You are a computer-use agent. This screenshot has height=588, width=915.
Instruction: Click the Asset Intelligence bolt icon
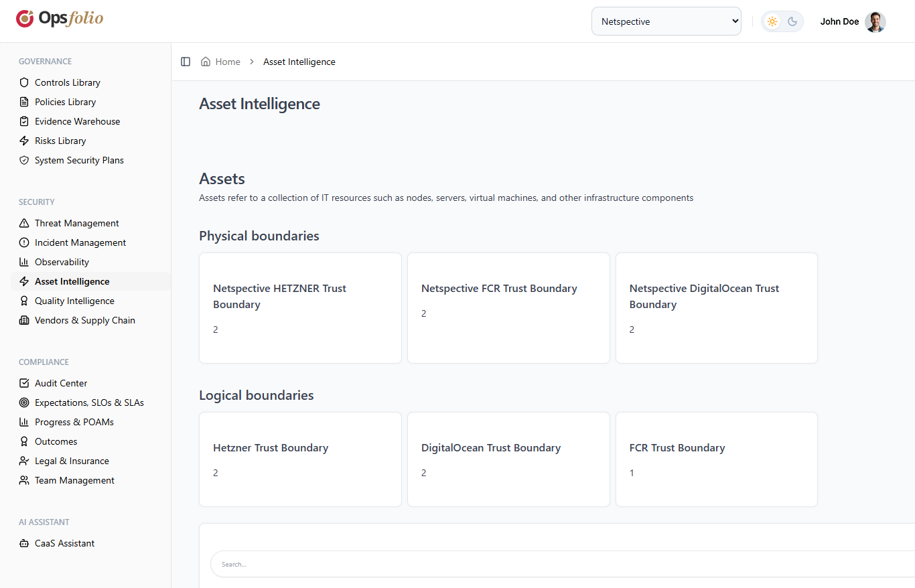coord(24,281)
